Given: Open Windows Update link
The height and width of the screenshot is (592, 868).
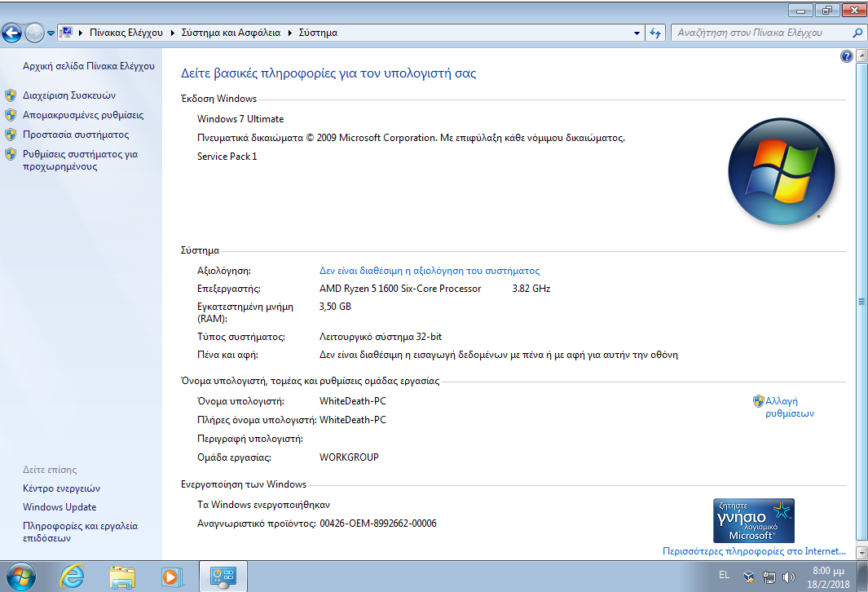Looking at the screenshot, I should point(59,506).
